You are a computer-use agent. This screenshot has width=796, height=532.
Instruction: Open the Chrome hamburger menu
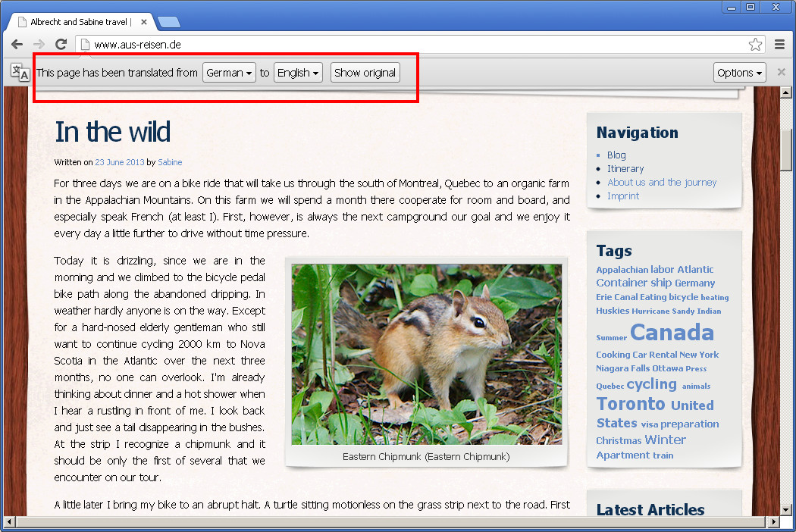tap(780, 45)
